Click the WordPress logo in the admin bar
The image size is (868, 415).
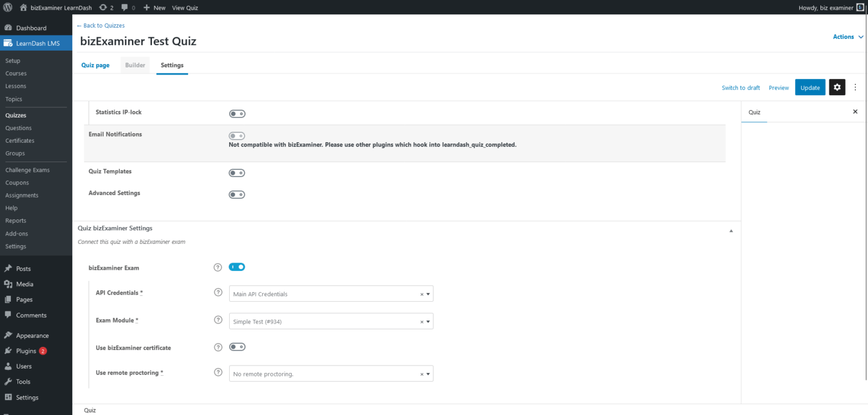pyautogui.click(x=7, y=7)
